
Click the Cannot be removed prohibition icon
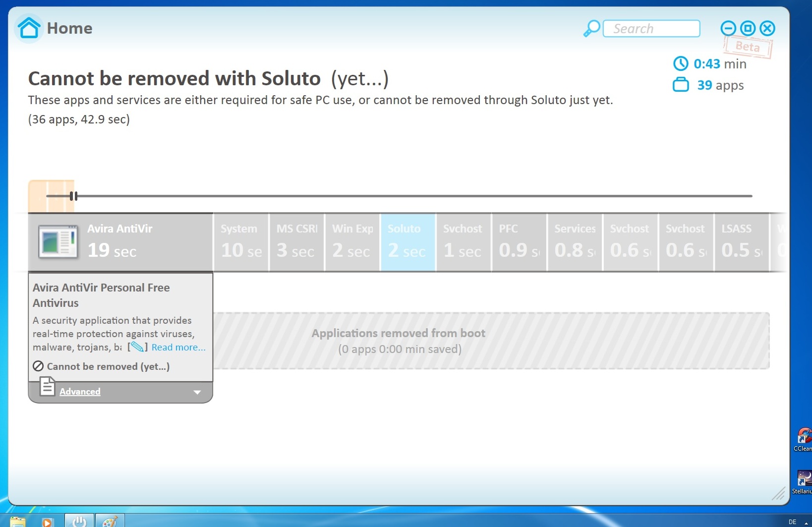point(38,366)
